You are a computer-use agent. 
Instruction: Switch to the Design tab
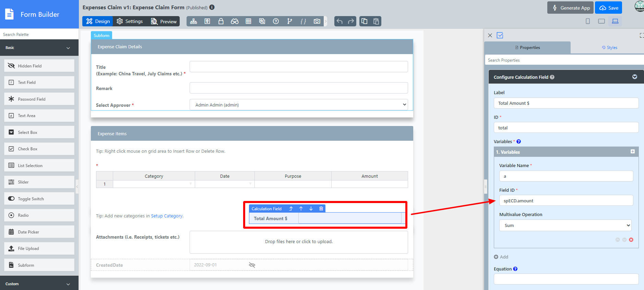(98, 21)
